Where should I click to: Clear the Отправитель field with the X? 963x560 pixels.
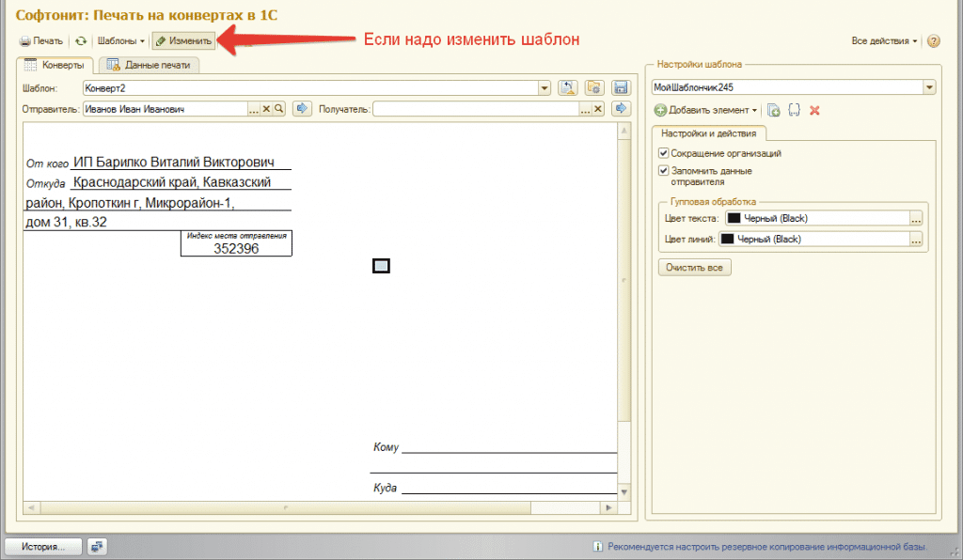(266, 109)
